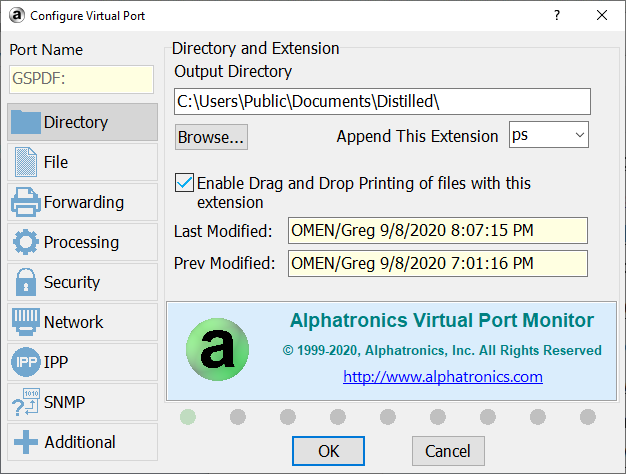The width and height of the screenshot is (626, 474).
Task: Click the File page icon in sidebar
Action: click(x=26, y=162)
